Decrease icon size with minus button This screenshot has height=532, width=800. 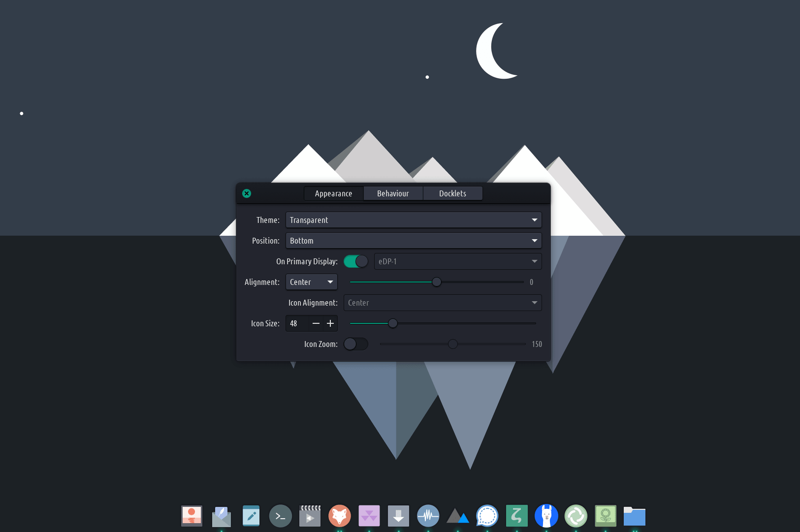coord(316,323)
